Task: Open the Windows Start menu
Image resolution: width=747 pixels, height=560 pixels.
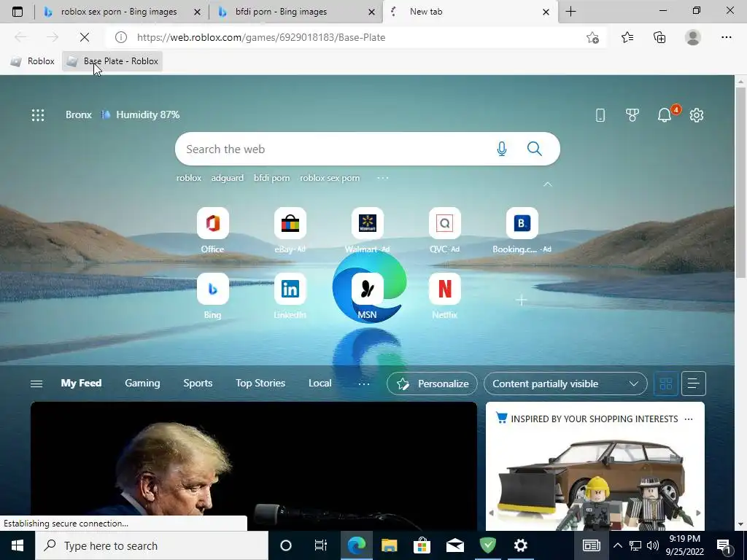Action: pyautogui.click(x=18, y=545)
